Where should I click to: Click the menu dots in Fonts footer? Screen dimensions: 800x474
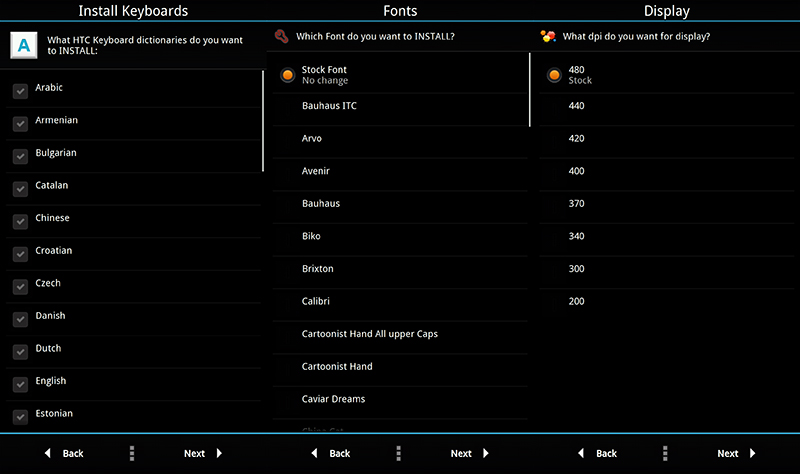tap(399, 453)
